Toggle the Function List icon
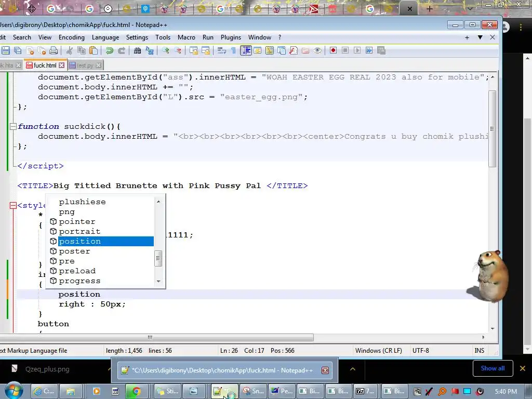 tap(294, 50)
